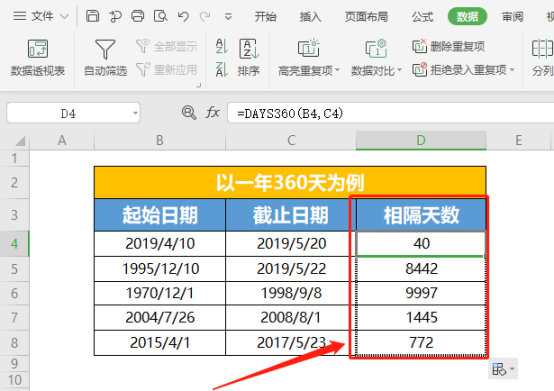The width and height of the screenshot is (554, 391).
Task: Select cell with date 2019/5/22
Action: [291, 269]
